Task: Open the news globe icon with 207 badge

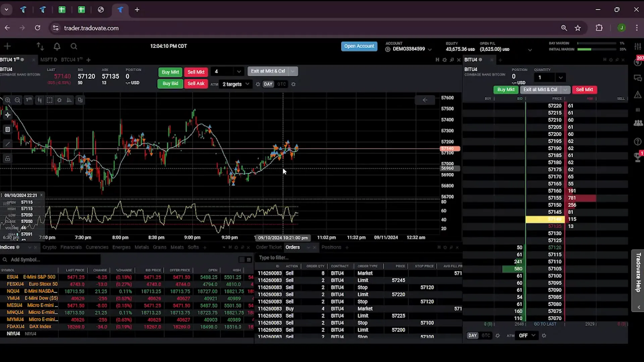Action: (638, 62)
